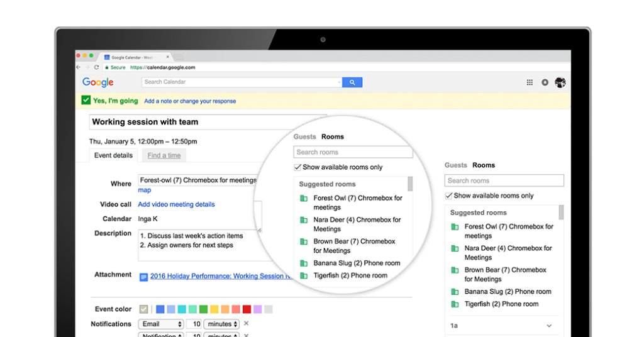Open the Google apps grid
The image size is (644, 337).
(530, 82)
